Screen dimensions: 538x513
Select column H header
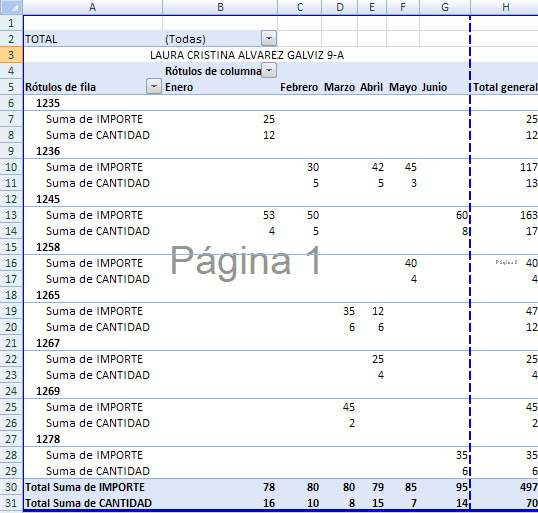coord(505,7)
